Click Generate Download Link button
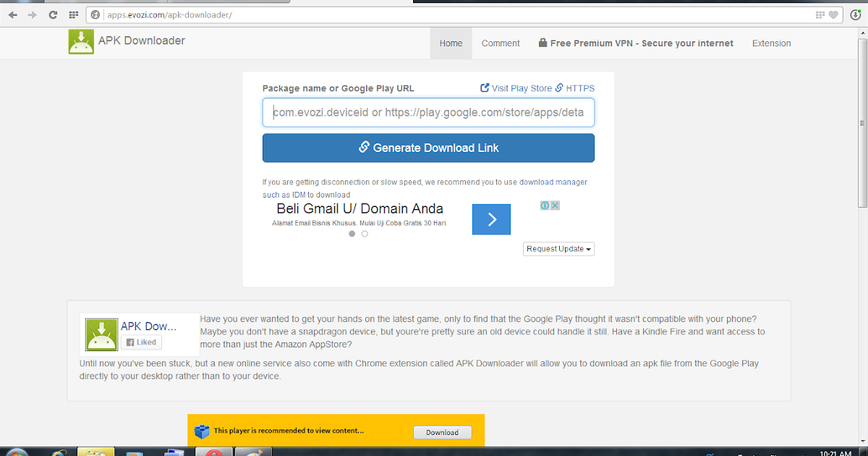 coord(428,148)
